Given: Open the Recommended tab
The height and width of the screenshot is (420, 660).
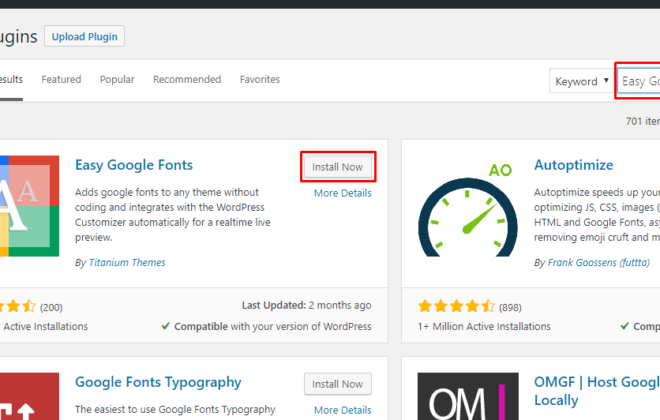Looking at the screenshot, I should pos(187,79).
